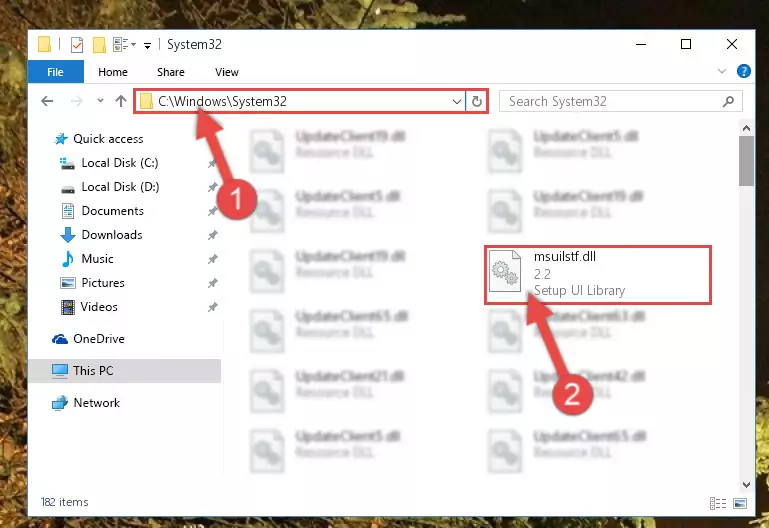769x528 pixels.
Task: Go up one folder level
Action: tap(121, 101)
